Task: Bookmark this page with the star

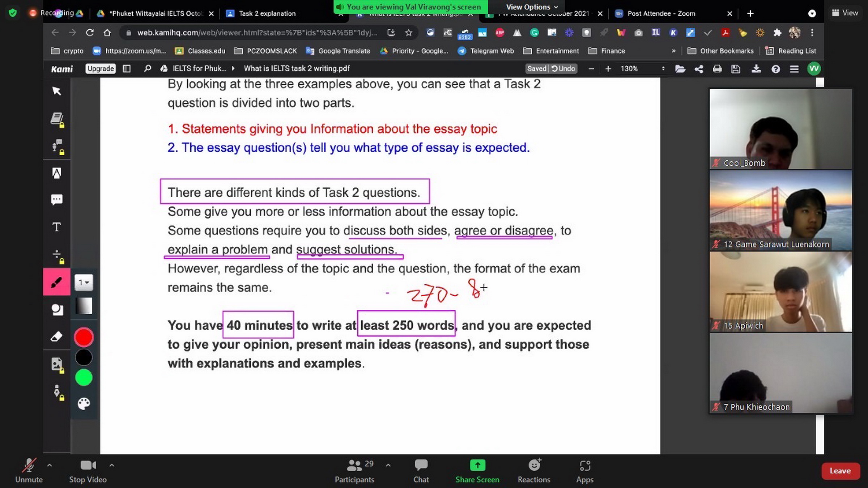Action: pos(409,33)
